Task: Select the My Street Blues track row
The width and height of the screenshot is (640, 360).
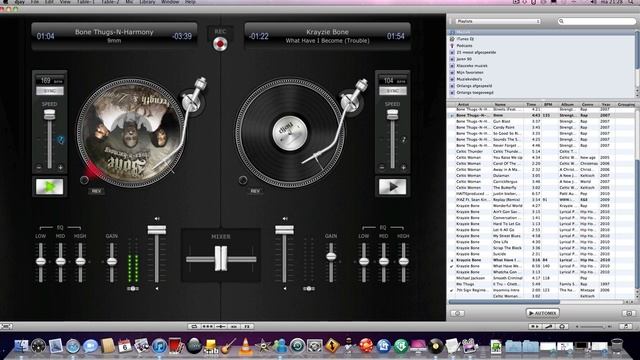Action: click(x=541, y=236)
